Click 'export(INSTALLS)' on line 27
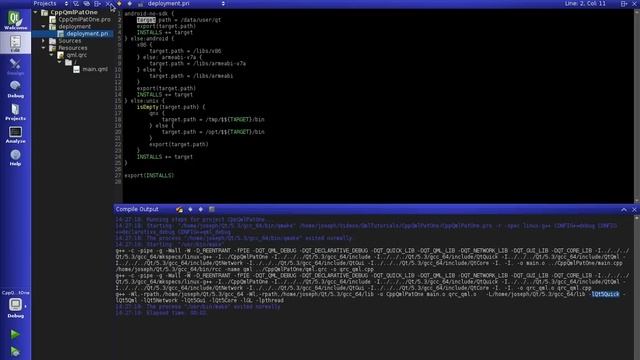The height and width of the screenshot is (360, 640). pos(149,176)
